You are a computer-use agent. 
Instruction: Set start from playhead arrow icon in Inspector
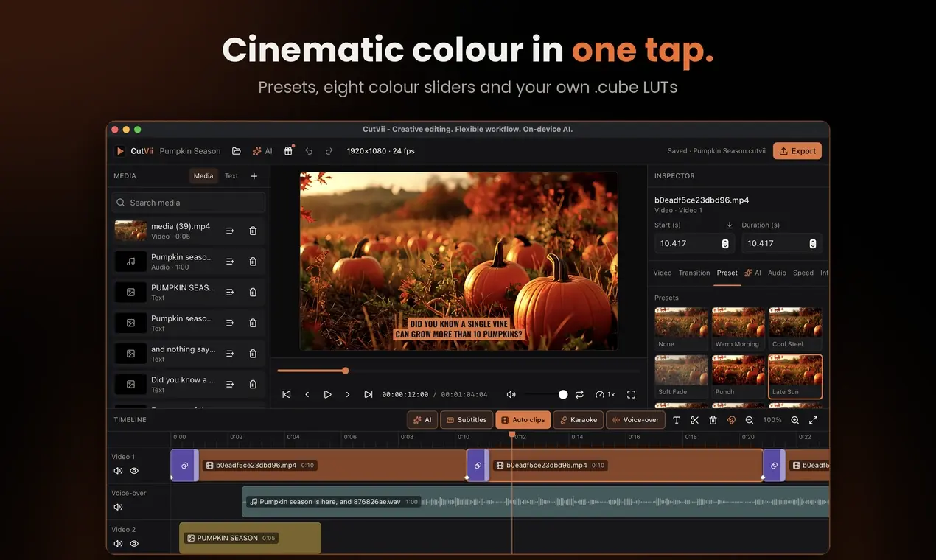[730, 225]
